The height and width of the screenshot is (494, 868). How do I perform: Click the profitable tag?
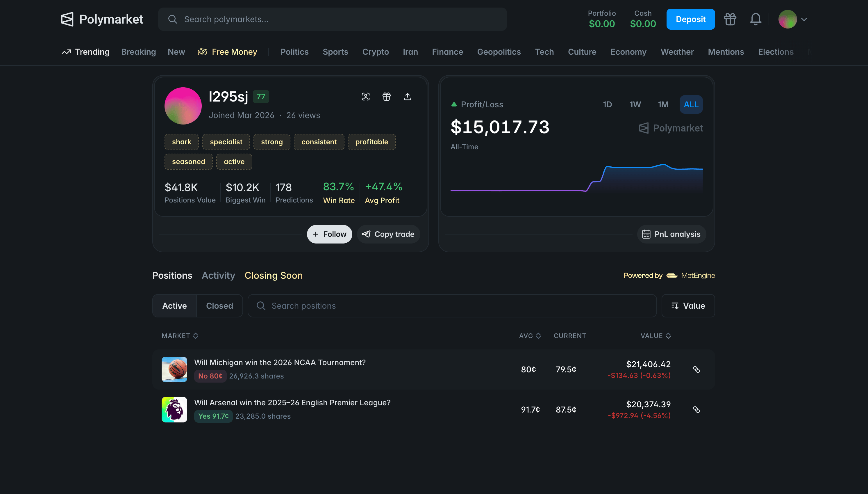[x=372, y=142]
